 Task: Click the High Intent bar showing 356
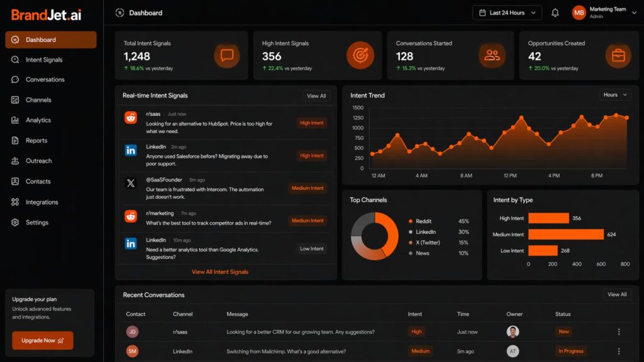[548, 218]
